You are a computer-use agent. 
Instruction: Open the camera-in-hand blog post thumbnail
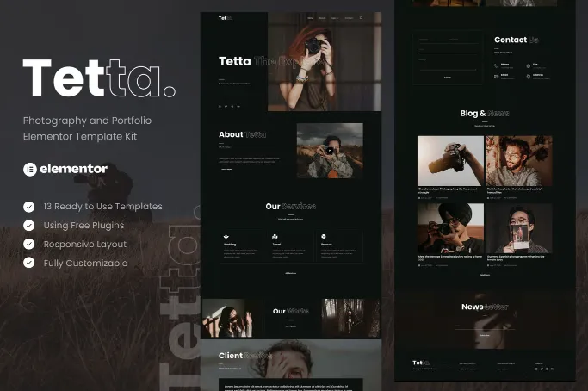point(450,161)
